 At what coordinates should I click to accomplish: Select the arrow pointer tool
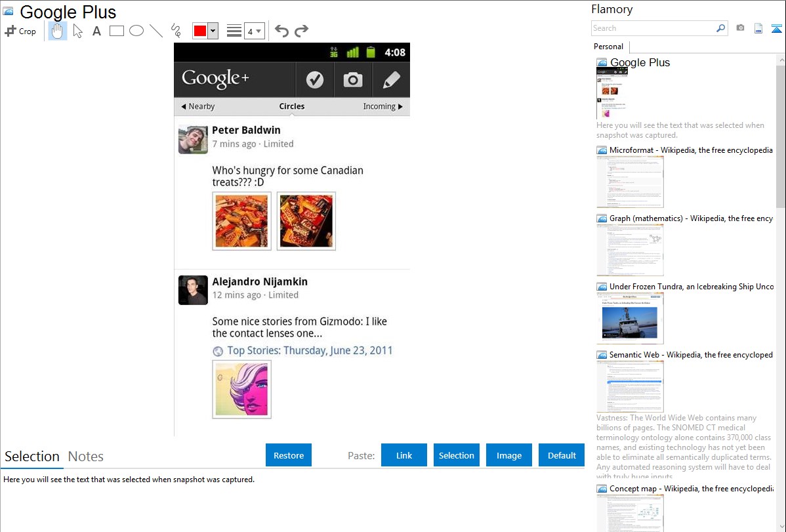[x=77, y=31]
